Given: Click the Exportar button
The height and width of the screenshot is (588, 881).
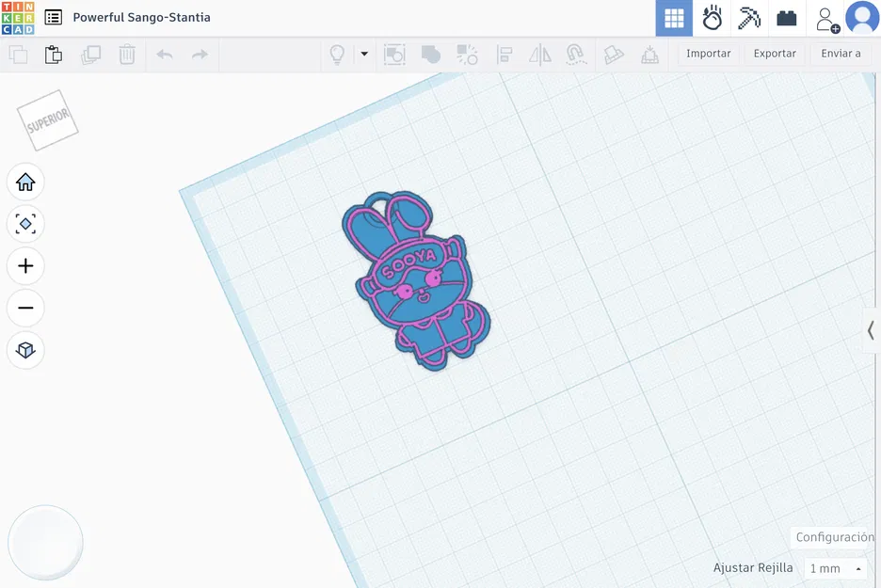Looking at the screenshot, I should tap(775, 54).
